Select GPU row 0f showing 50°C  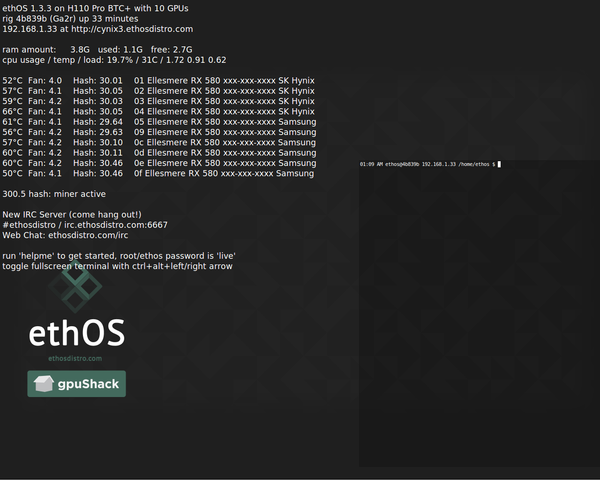158,174
